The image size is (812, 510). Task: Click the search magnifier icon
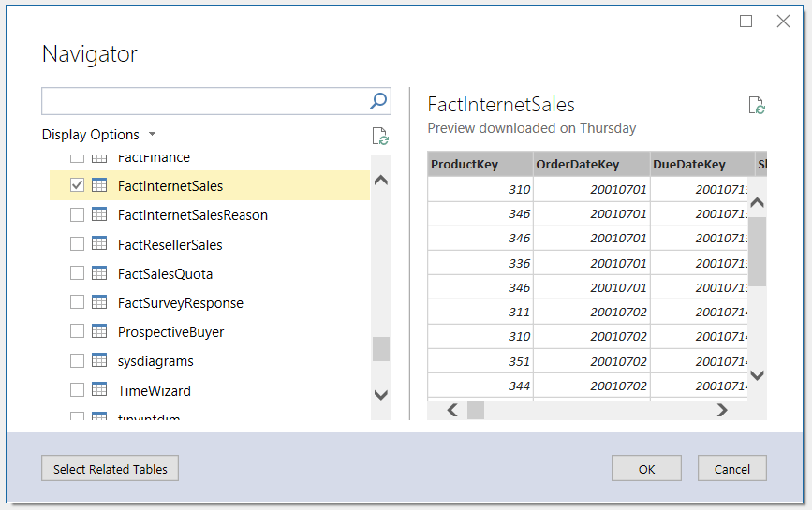[378, 101]
